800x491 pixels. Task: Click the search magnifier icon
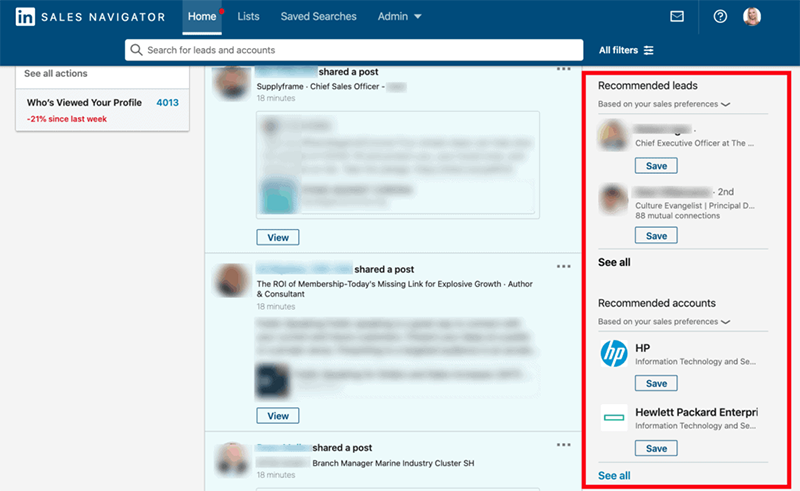click(x=136, y=50)
